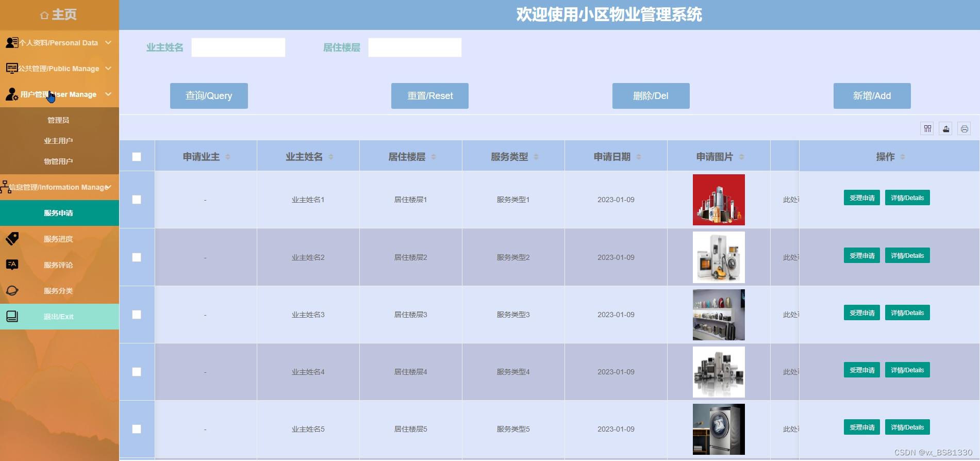Click the 2023-01-09 date in 业主姓名2 row
The height and width of the screenshot is (461, 980).
(x=616, y=257)
